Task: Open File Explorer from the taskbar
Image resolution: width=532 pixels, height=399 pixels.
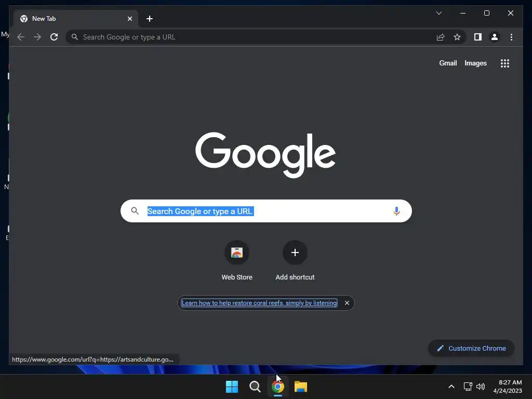Action: [301, 387]
